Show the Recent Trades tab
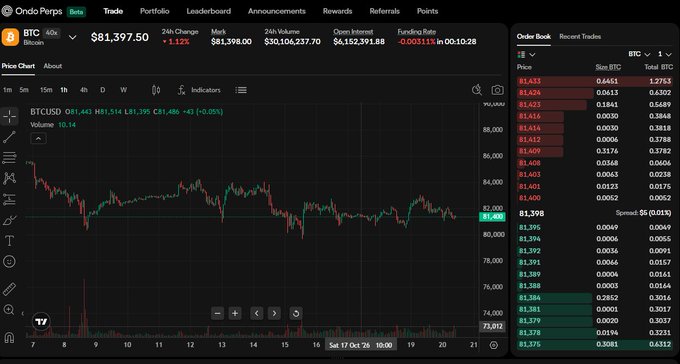The height and width of the screenshot is (364, 680). click(x=580, y=36)
